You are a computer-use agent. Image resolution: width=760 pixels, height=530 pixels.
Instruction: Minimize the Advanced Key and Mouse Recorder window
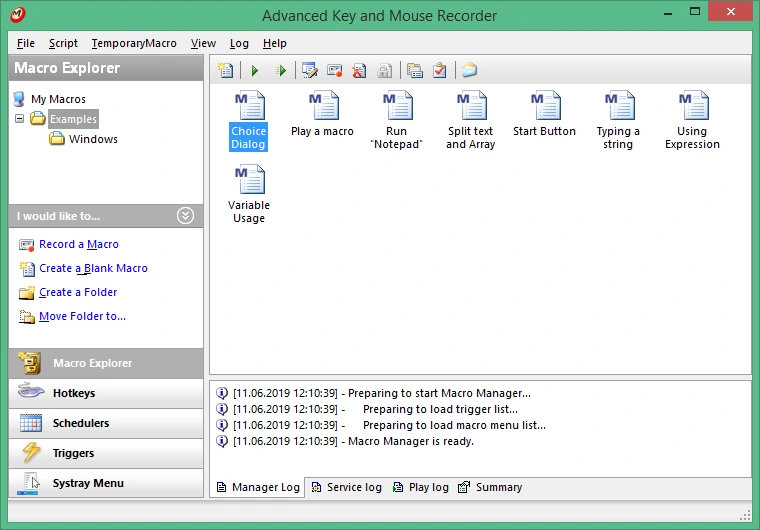(668, 14)
